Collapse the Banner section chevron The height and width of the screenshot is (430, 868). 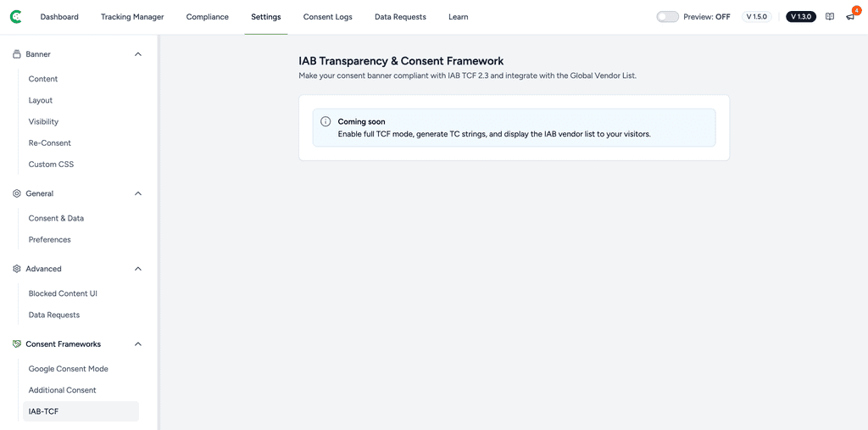pyautogui.click(x=138, y=54)
